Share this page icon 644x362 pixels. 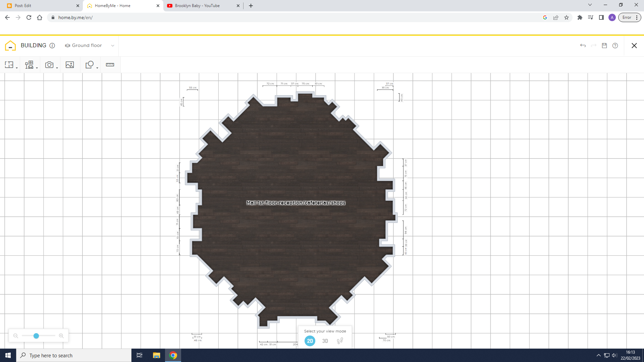pos(556,17)
